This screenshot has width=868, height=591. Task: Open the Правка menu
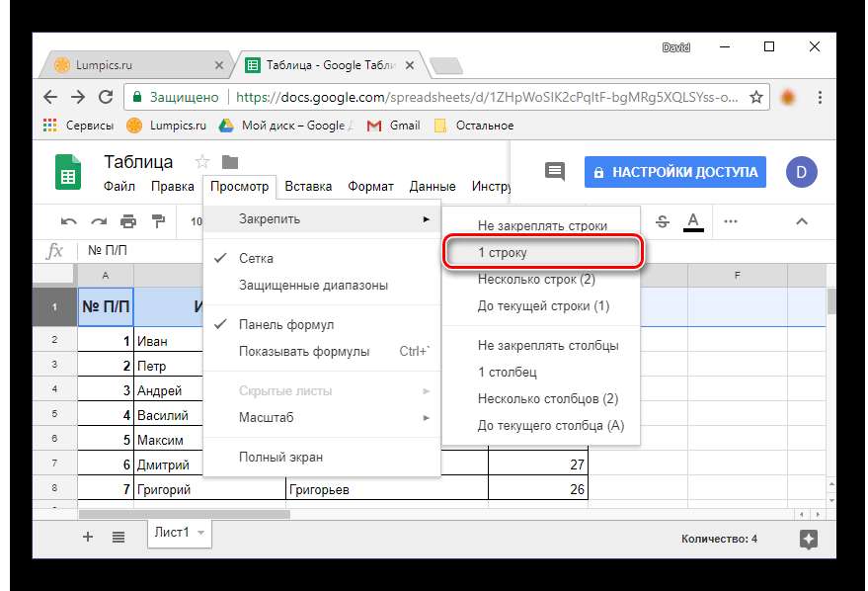point(172,187)
